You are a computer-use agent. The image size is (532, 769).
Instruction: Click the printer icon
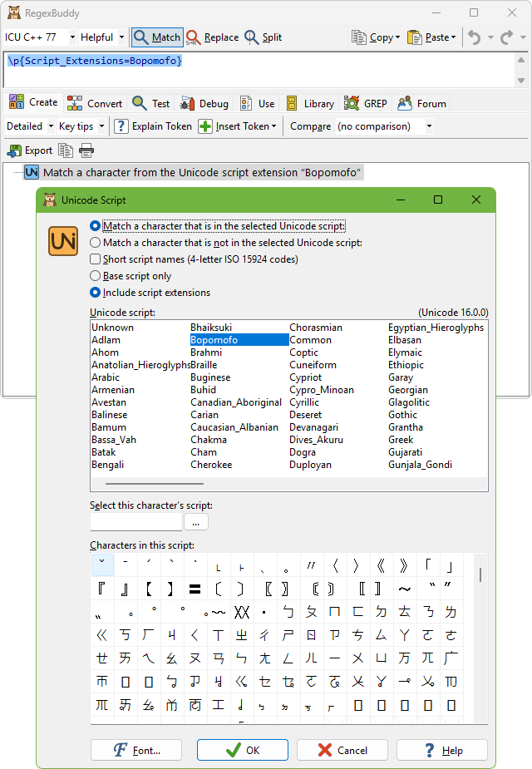pyautogui.click(x=86, y=150)
